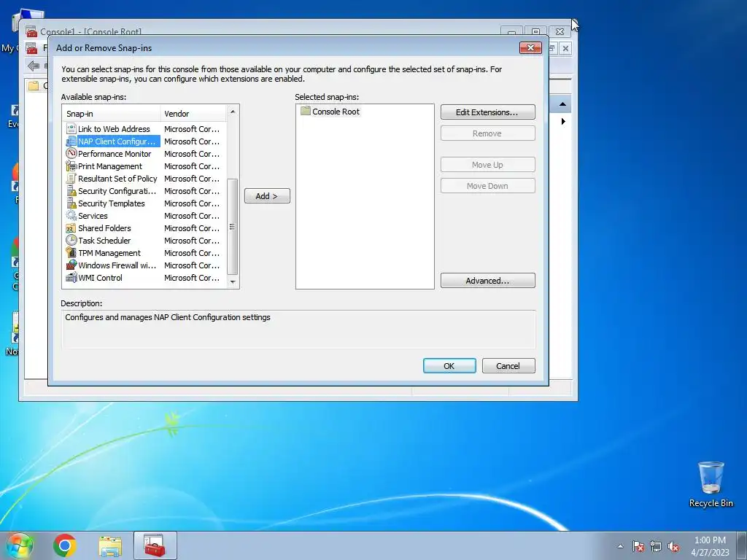747x560 pixels.
Task: Confirm with the OK button
Action: pyautogui.click(x=449, y=366)
